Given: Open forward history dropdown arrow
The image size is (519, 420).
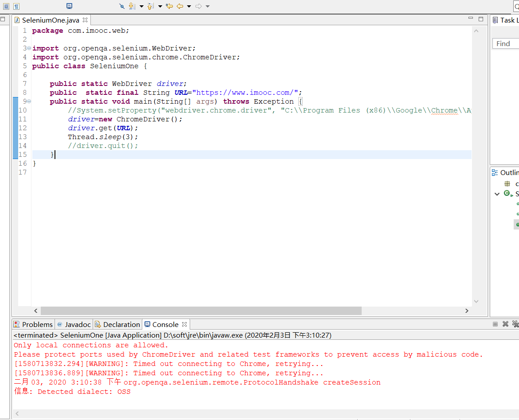Looking at the screenshot, I should click(207, 6).
